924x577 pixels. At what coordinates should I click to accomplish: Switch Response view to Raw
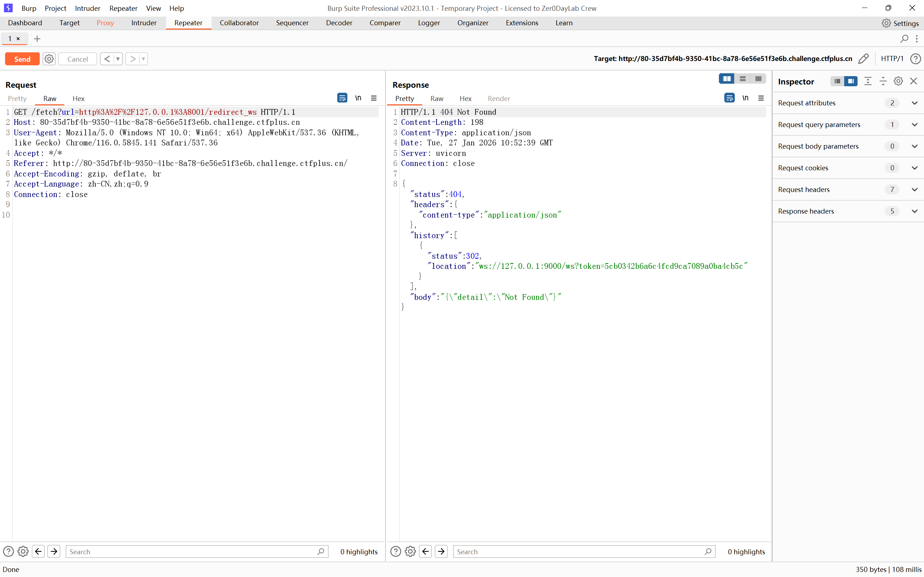pyautogui.click(x=437, y=99)
